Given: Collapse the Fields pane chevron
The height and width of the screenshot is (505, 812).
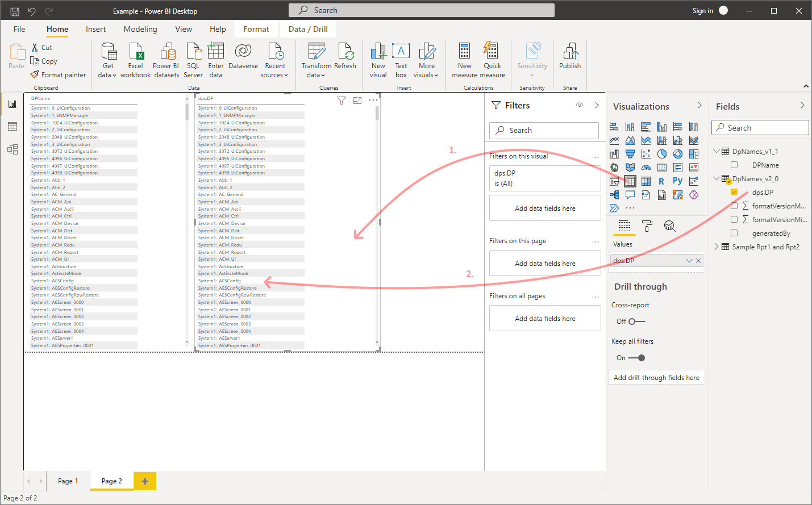Looking at the screenshot, I should 802,105.
